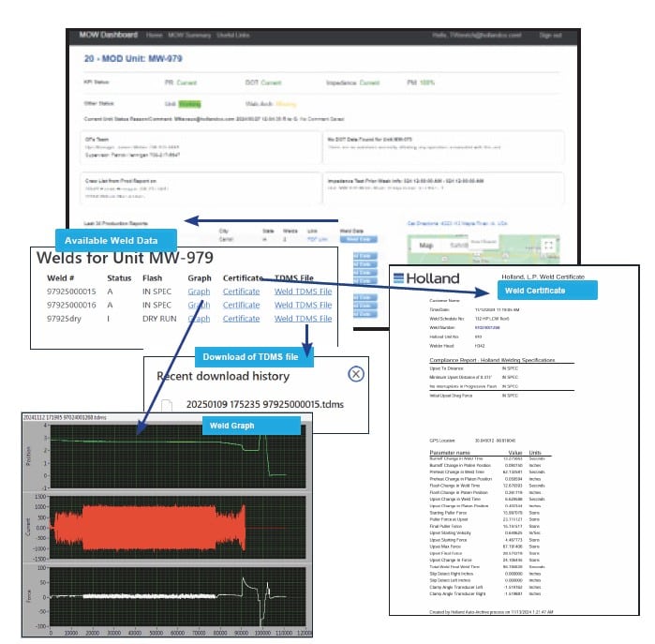Viewport: 655px width, 644px height.
Task: Click the fullscreen icon on the map
Action: [x=549, y=246]
